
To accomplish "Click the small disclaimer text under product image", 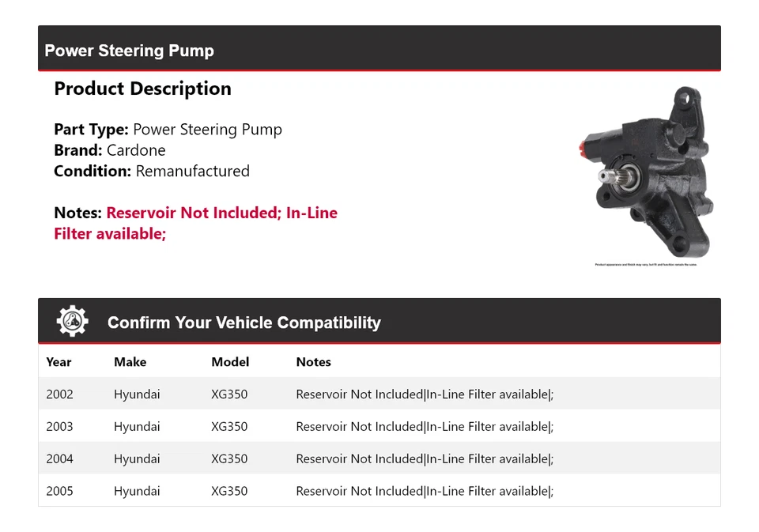I will tap(645, 265).
